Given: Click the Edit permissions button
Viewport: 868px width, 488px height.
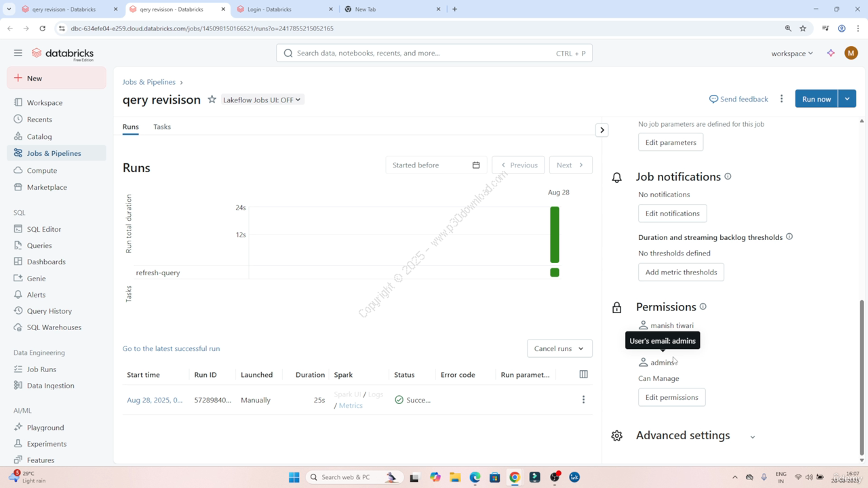Looking at the screenshot, I should pos(671,397).
